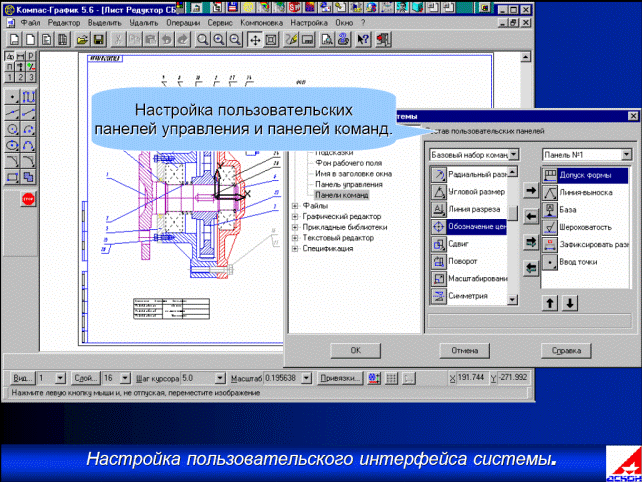Open the Операции menu
Viewport: 642px width, 482px height.
pos(183,23)
